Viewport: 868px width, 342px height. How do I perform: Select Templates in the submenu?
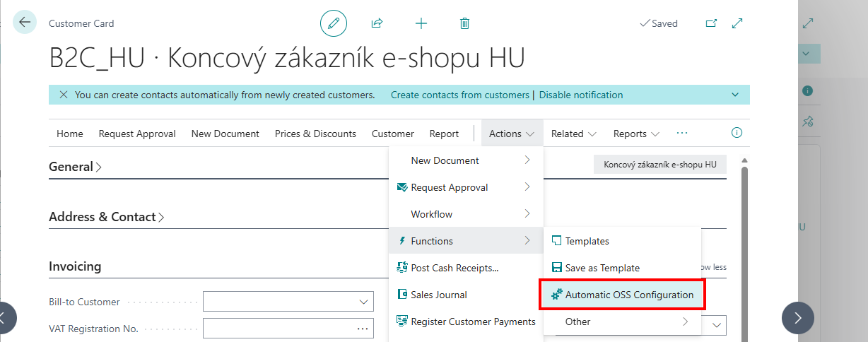[622, 241]
